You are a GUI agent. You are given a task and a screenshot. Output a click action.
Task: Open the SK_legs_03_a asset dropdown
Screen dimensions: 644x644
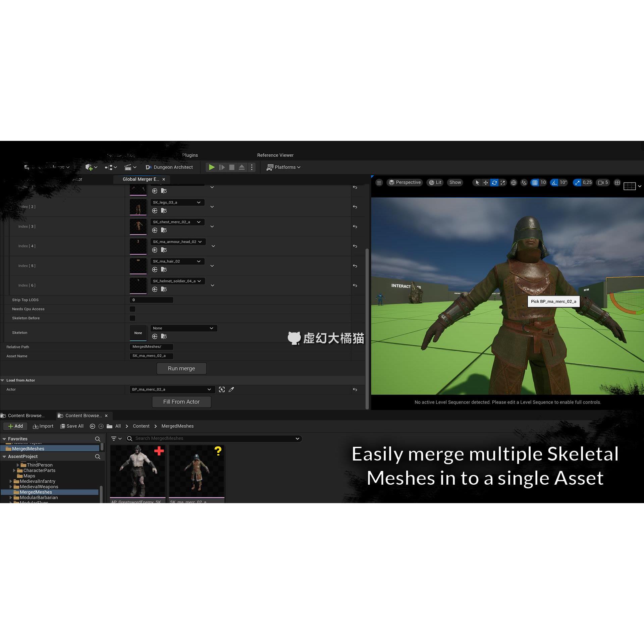click(177, 202)
